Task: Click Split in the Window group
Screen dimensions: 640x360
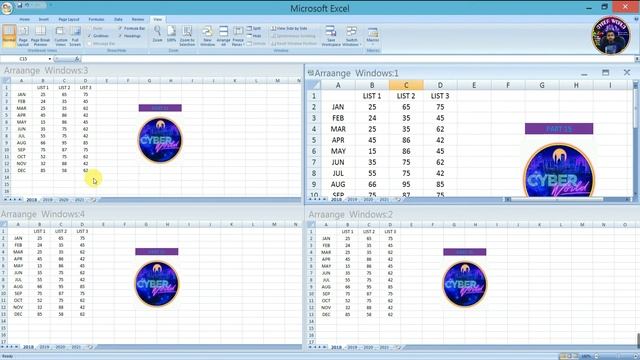Action: pos(254,29)
